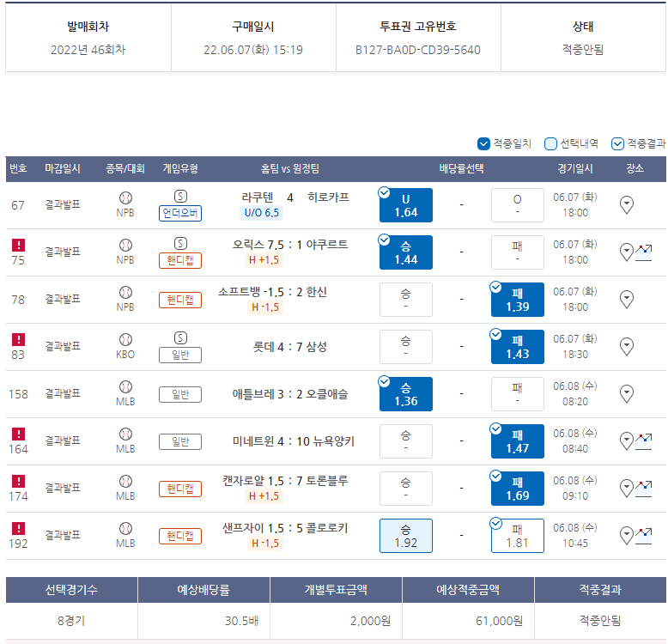The image size is (668, 644).
Task: Open location pin for match 158
Action: tap(626, 394)
